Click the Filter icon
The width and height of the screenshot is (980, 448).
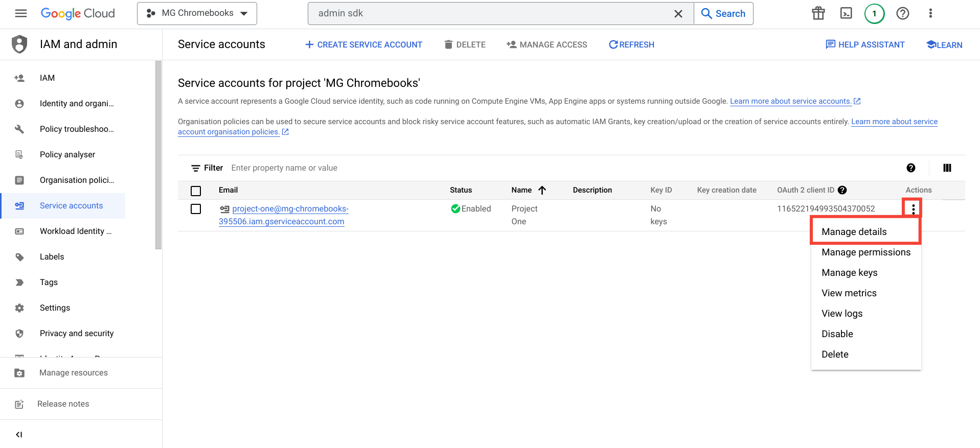pos(195,168)
